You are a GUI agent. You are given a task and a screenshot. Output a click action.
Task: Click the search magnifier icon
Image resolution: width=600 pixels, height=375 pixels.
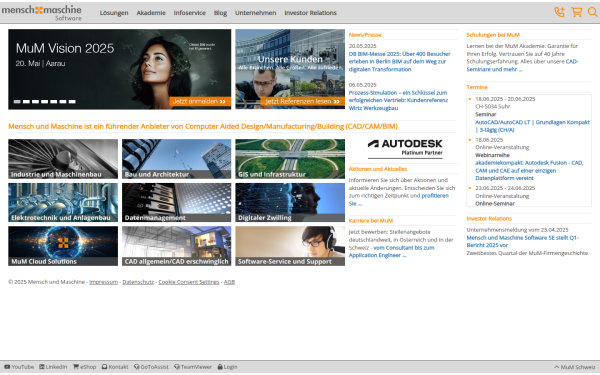click(592, 12)
